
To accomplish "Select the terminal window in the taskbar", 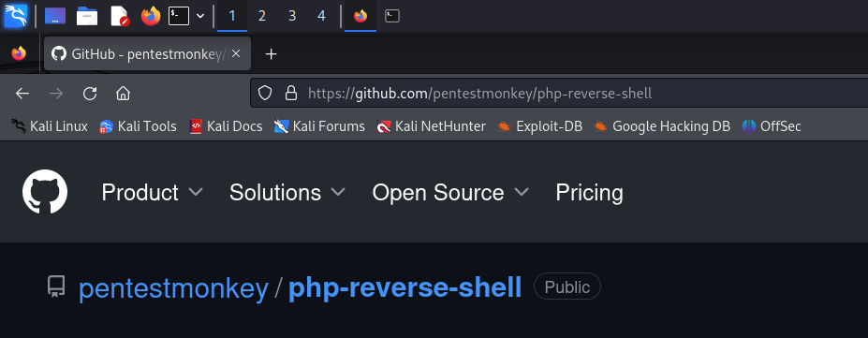I will (392, 16).
